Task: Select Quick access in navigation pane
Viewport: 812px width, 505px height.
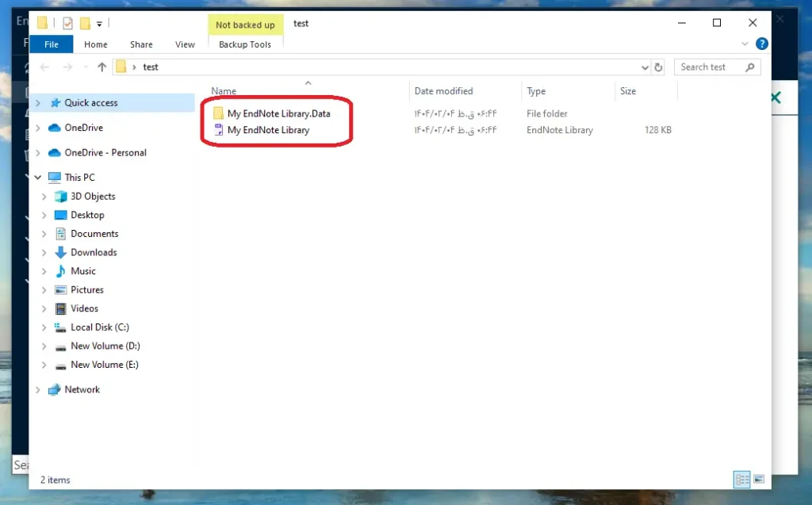Action: [x=90, y=102]
